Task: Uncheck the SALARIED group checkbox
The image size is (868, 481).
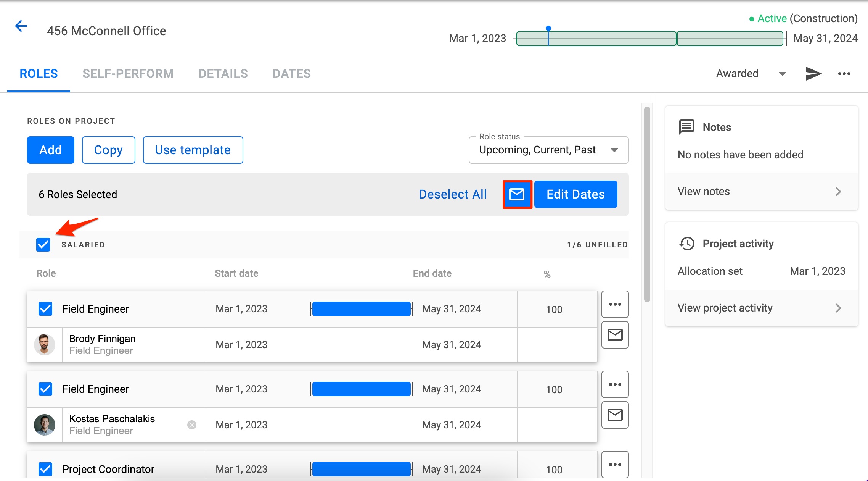Action: (43, 244)
